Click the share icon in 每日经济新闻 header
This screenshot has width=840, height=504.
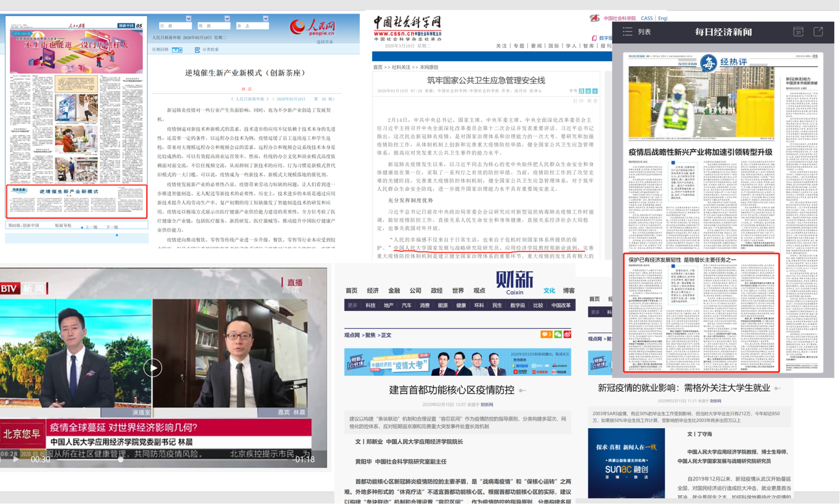818,32
